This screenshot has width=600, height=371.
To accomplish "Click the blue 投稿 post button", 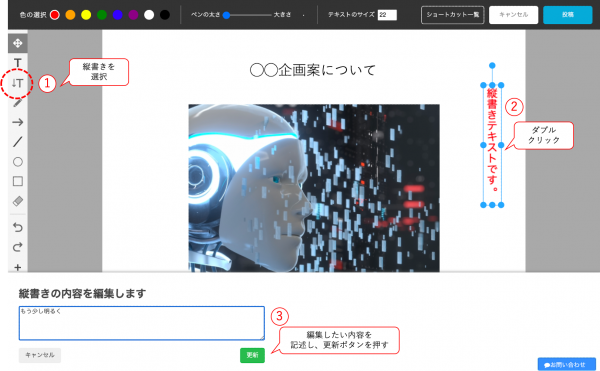I will [568, 15].
